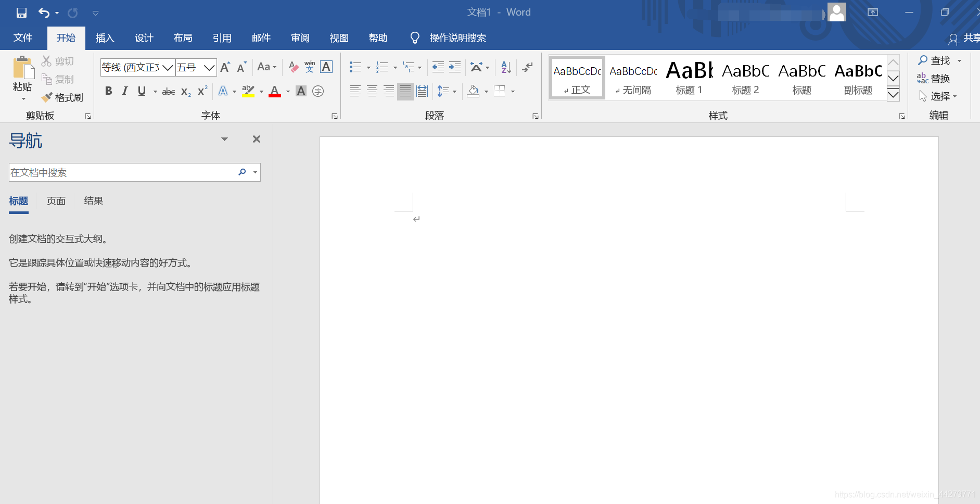Viewport: 980px width, 504px height.
Task: Align text to the left
Action: pos(355,92)
